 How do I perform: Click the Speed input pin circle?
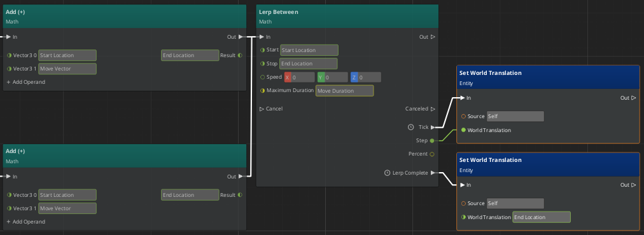[x=262, y=77]
